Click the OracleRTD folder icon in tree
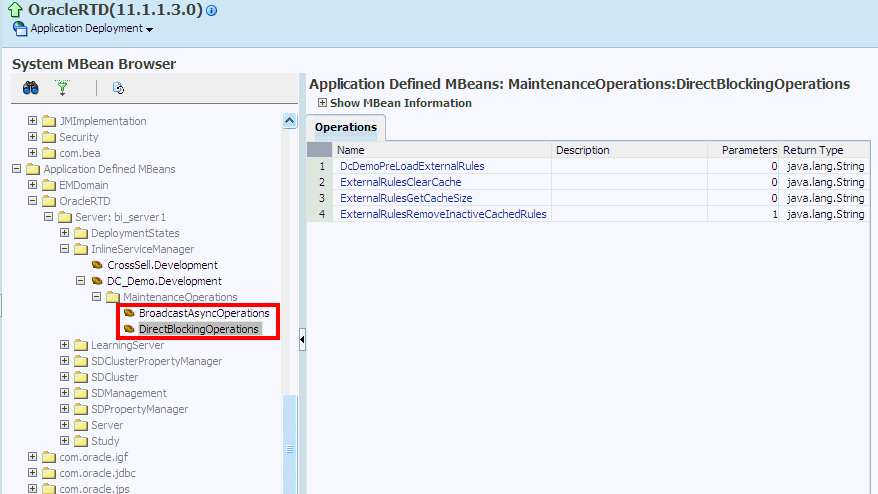 coord(49,201)
